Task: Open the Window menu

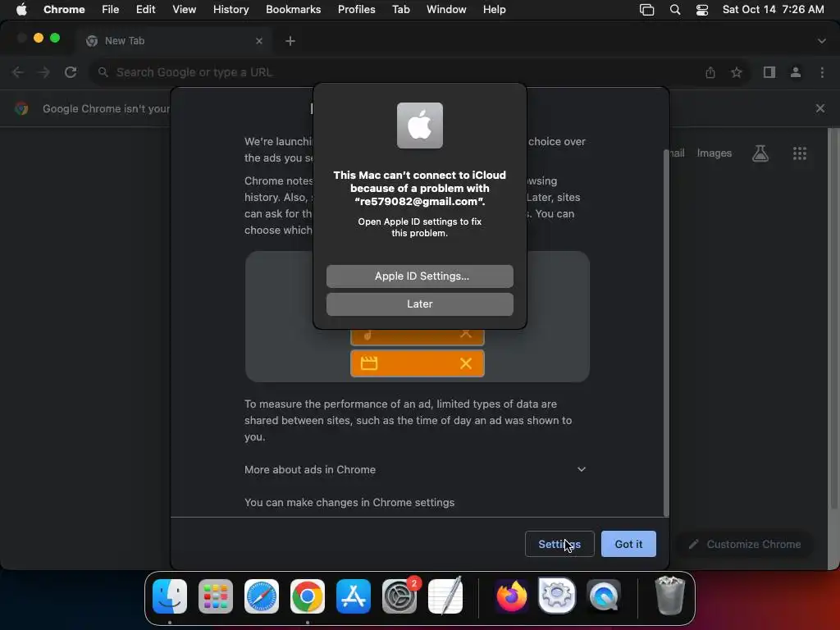Action: click(x=446, y=9)
